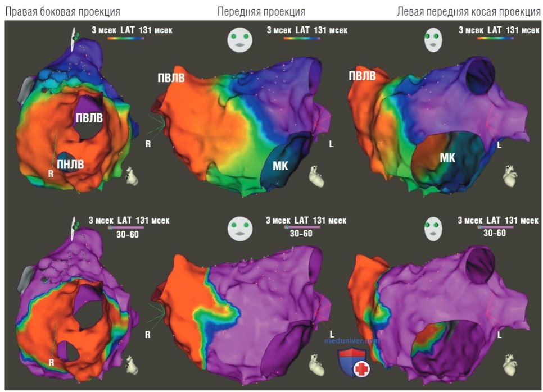Image resolution: width=543 pixels, height=392 pixels.
Task: Click the heart thumbnail icon in upper right-lateral map
Action: tap(132, 175)
